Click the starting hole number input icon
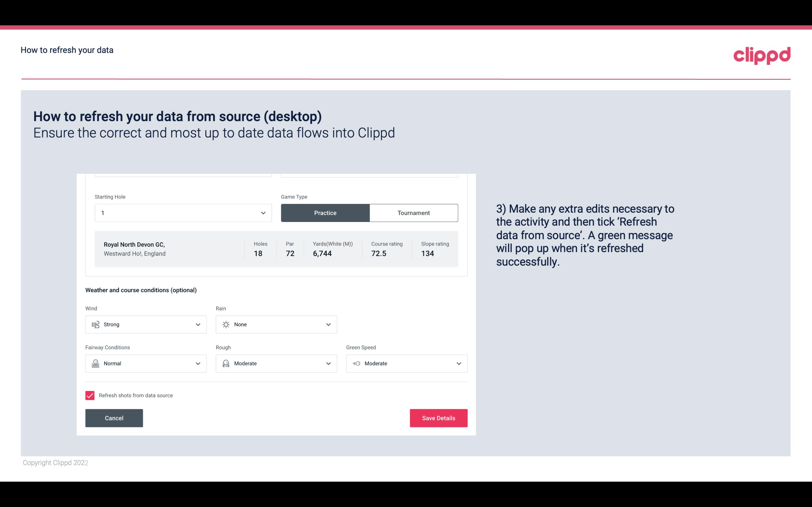 tap(262, 213)
